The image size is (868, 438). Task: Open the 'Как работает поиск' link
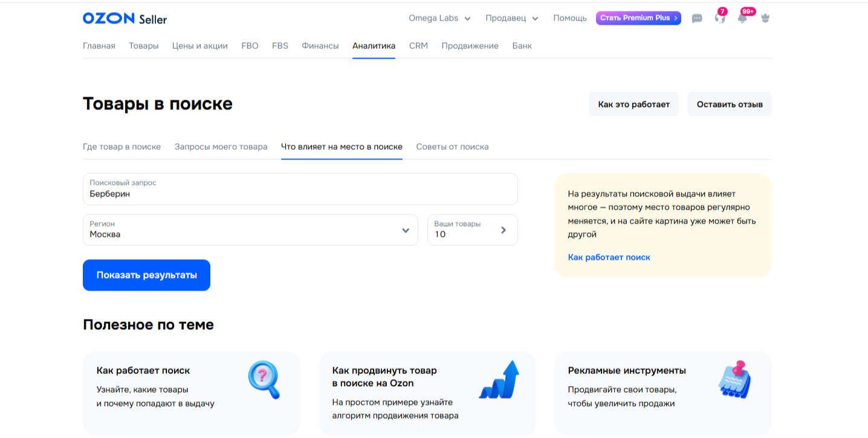[x=609, y=257]
